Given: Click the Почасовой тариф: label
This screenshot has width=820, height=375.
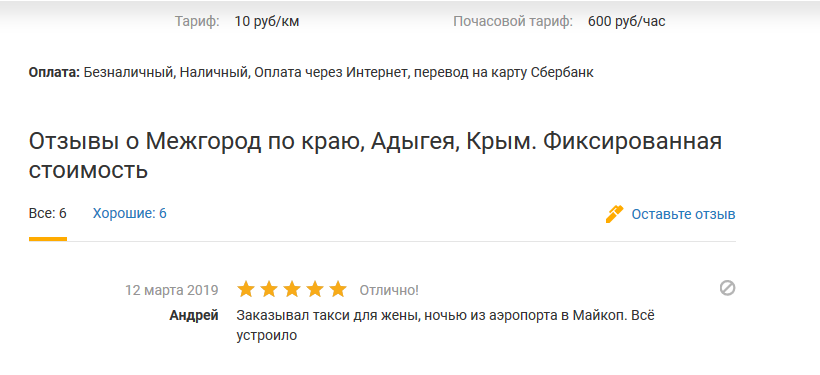Looking at the screenshot, I should click(513, 22).
